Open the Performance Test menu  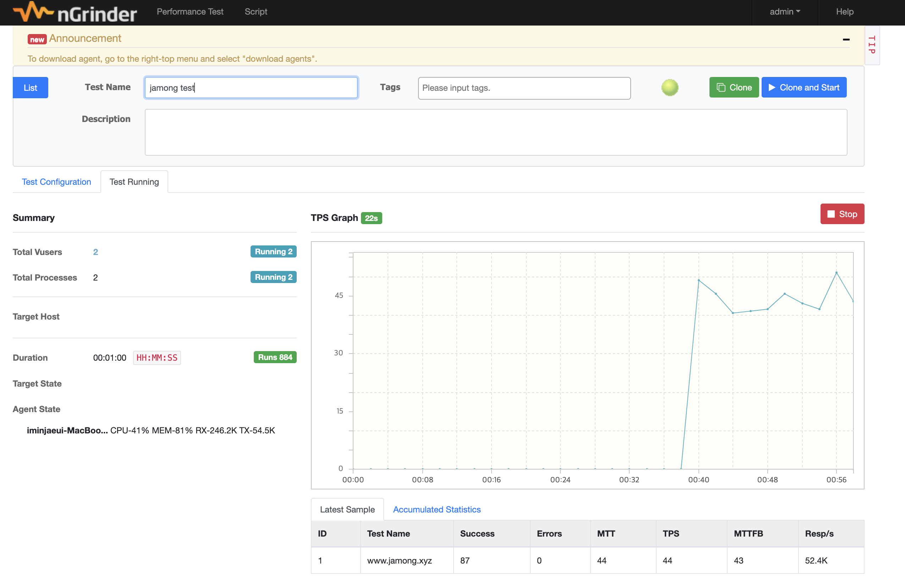(190, 12)
